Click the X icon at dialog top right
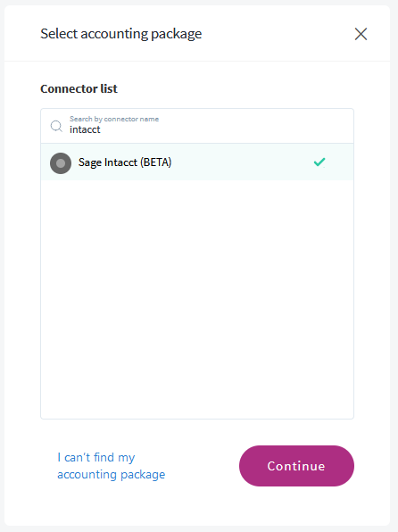Screen dimensions: 398x532 (x=361, y=34)
